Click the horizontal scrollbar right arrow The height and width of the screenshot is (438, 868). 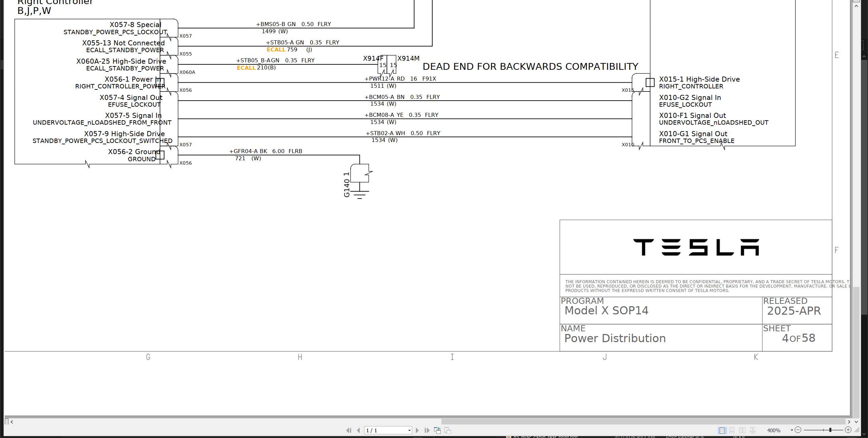(x=849, y=422)
